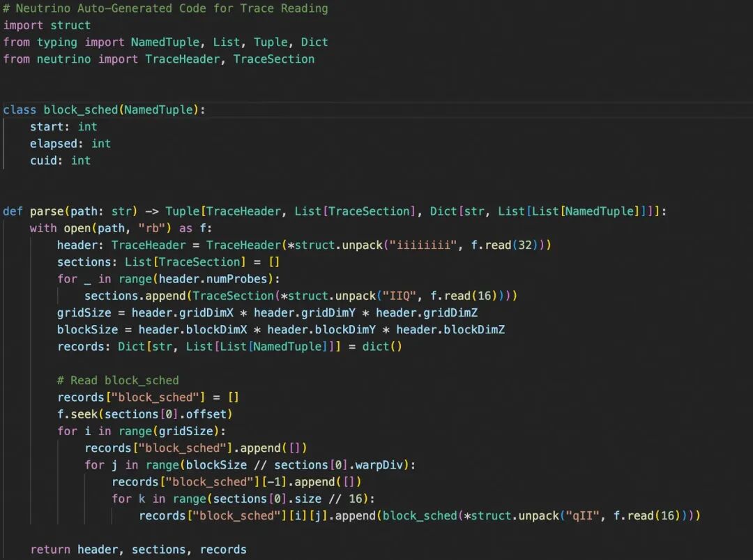Click "TraceSection" in the neutrino import line
This screenshot has height=560, width=753.
pos(274,59)
